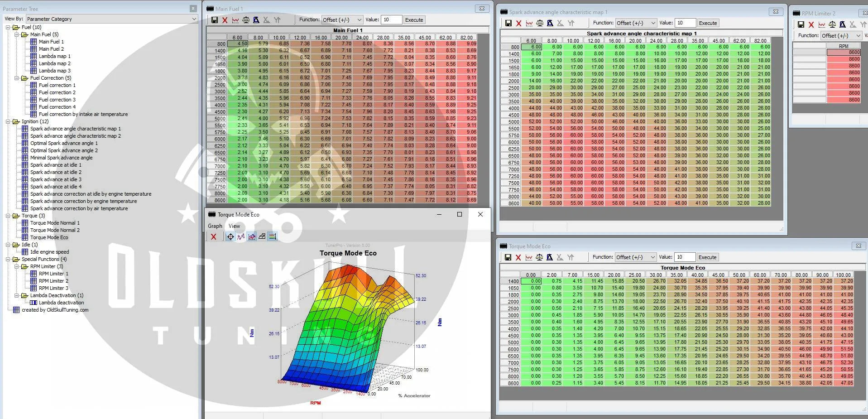Click the save icon in Main Fuel 1 toolbar
The height and width of the screenshot is (419, 868).
(x=215, y=20)
